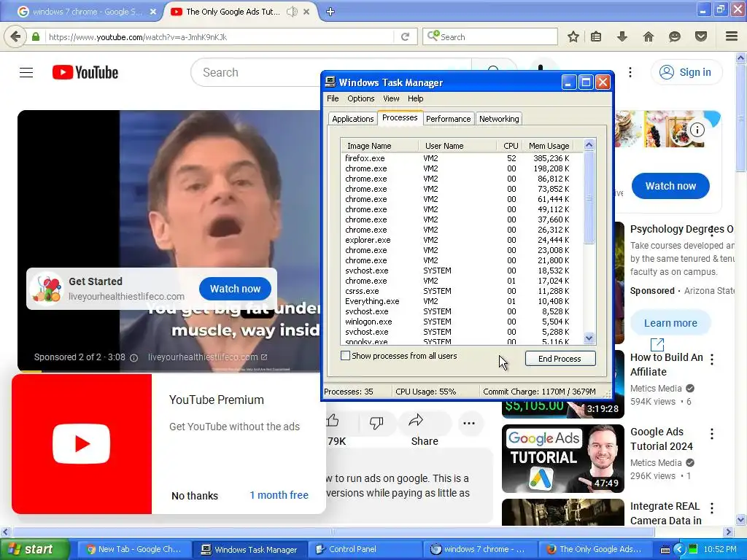Sign in to YouTube
Screen dimensions: 747x560
click(x=686, y=72)
